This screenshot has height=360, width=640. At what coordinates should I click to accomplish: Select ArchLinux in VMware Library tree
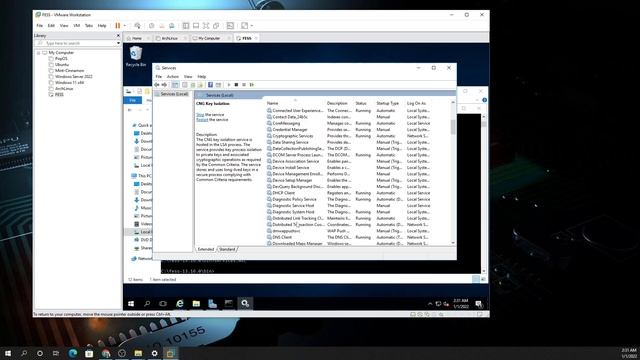coord(64,88)
